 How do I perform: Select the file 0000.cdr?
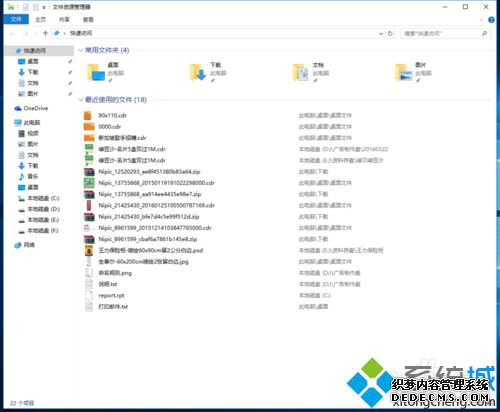click(110, 127)
